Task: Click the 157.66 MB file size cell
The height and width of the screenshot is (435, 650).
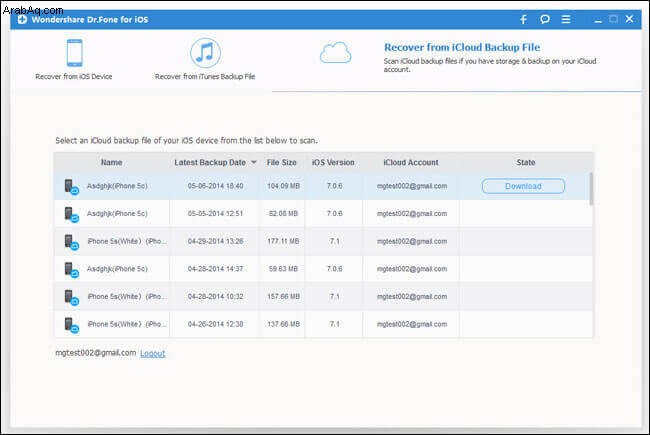Action: [x=284, y=296]
